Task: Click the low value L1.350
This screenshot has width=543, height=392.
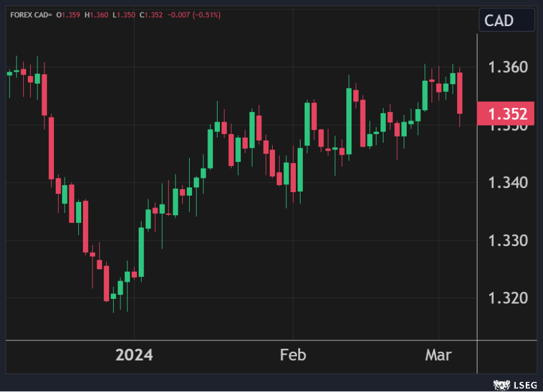Action: point(123,15)
